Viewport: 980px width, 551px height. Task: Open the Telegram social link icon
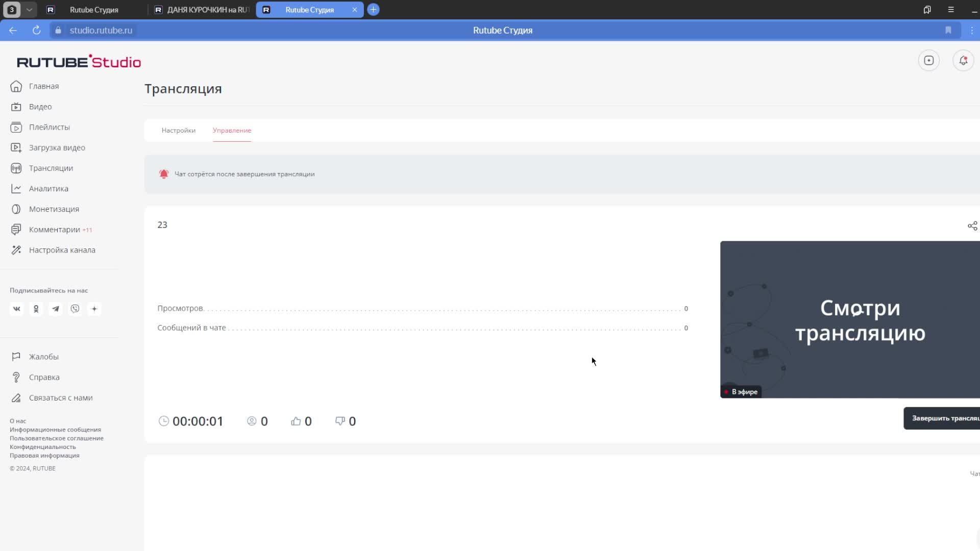click(56, 309)
